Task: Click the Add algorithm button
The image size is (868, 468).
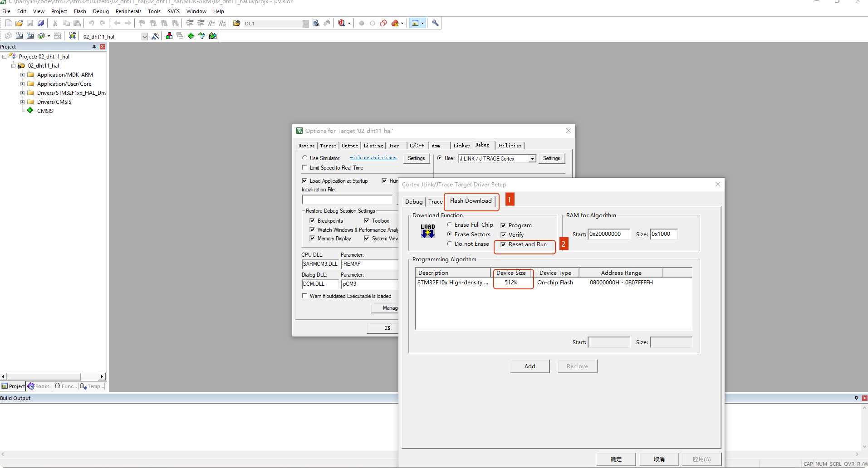Action: [530, 366]
